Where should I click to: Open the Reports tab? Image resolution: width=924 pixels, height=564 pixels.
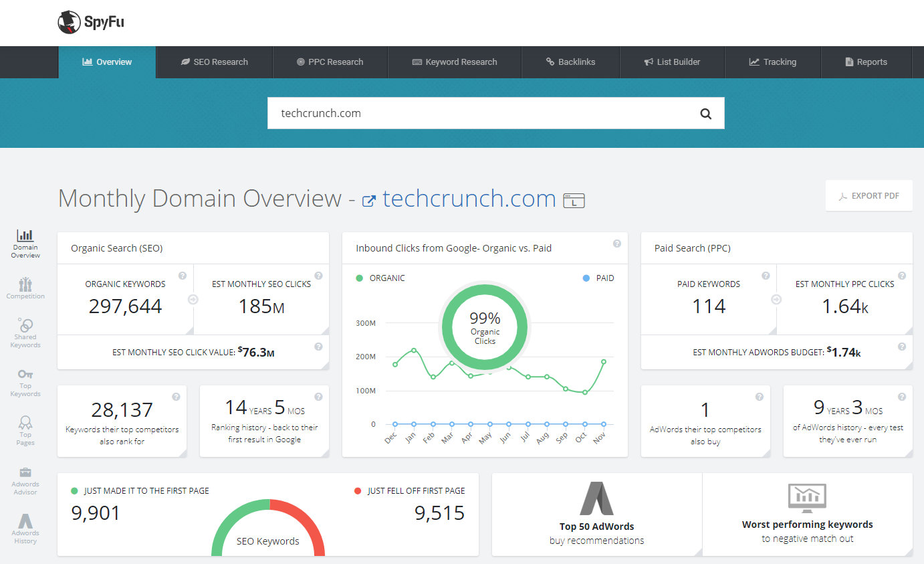click(x=867, y=62)
